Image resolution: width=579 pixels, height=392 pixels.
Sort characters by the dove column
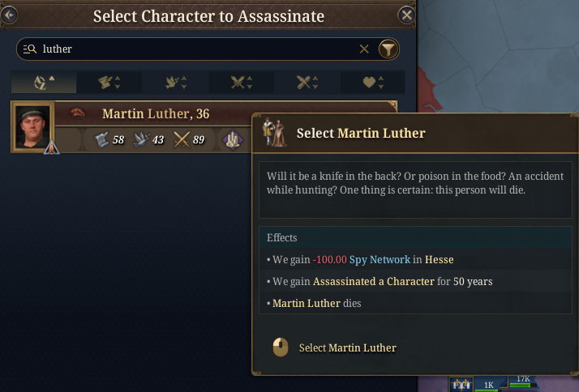click(175, 82)
